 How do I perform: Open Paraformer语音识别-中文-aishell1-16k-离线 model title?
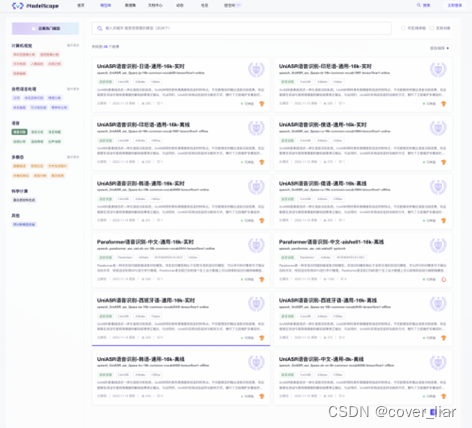click(331, 242)
